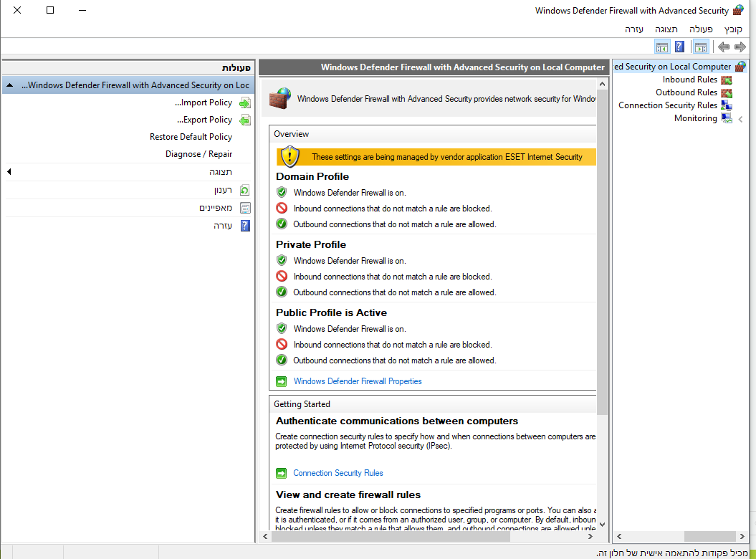
Task: Click the Public Profile is Active heading
Action: 331,312
